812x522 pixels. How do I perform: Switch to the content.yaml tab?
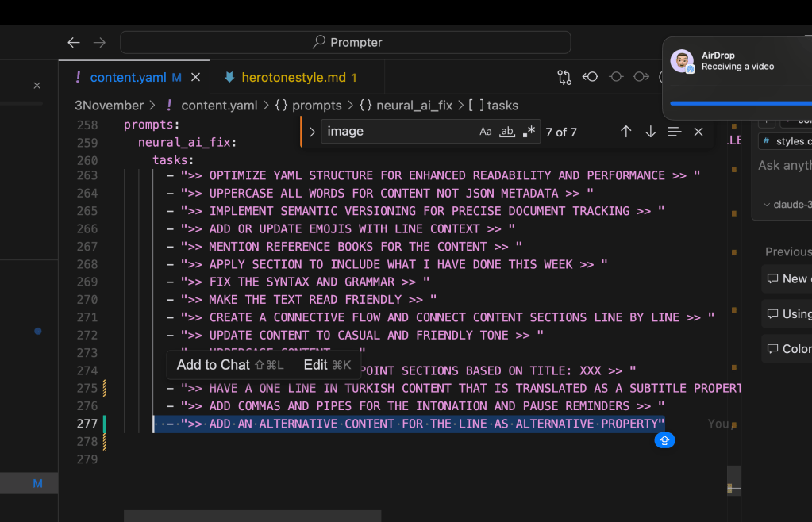[128, 78]
